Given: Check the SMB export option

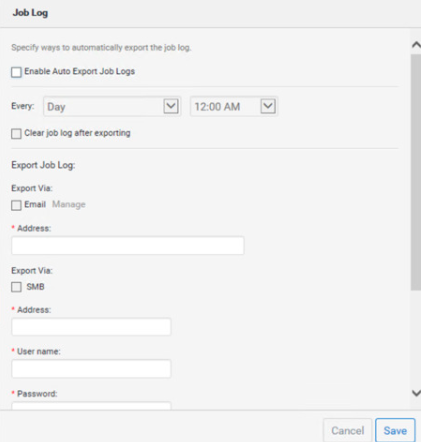Looking at the screenshot, I should (16, 287).
